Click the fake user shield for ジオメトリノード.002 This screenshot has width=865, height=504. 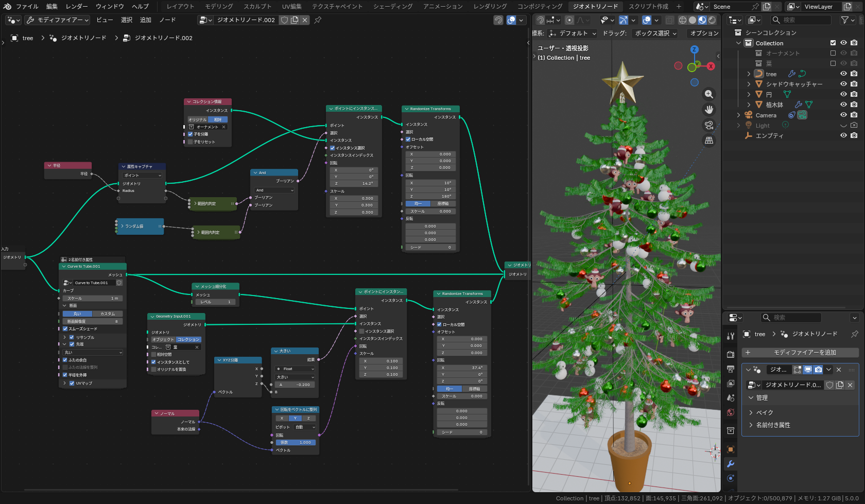coord(284,20)
